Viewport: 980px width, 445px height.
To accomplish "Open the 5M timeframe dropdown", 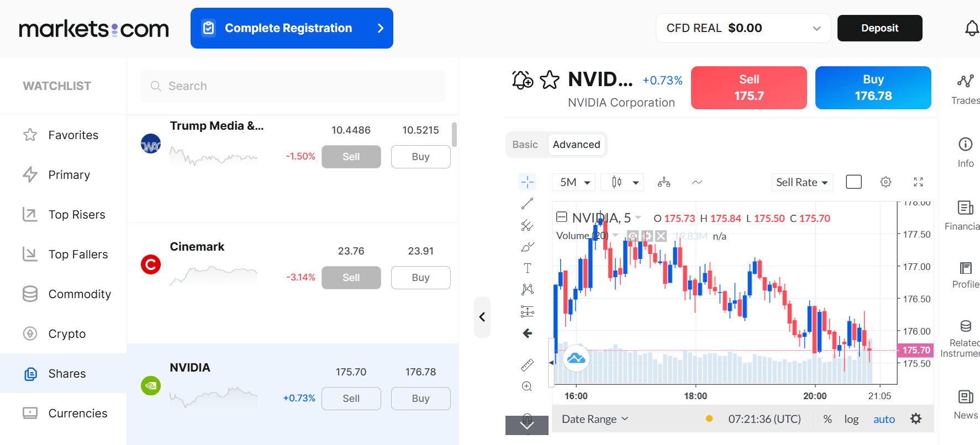I will [x=573, y=182].
